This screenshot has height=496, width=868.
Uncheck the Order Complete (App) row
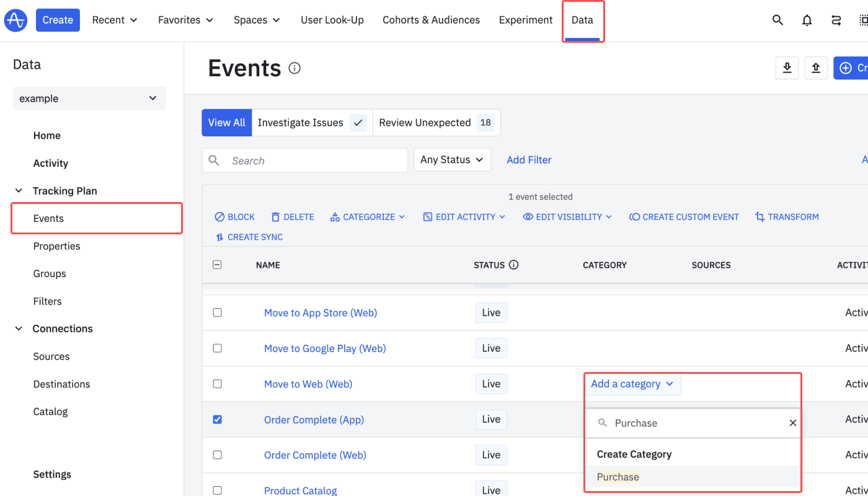[x=217, y=419]
